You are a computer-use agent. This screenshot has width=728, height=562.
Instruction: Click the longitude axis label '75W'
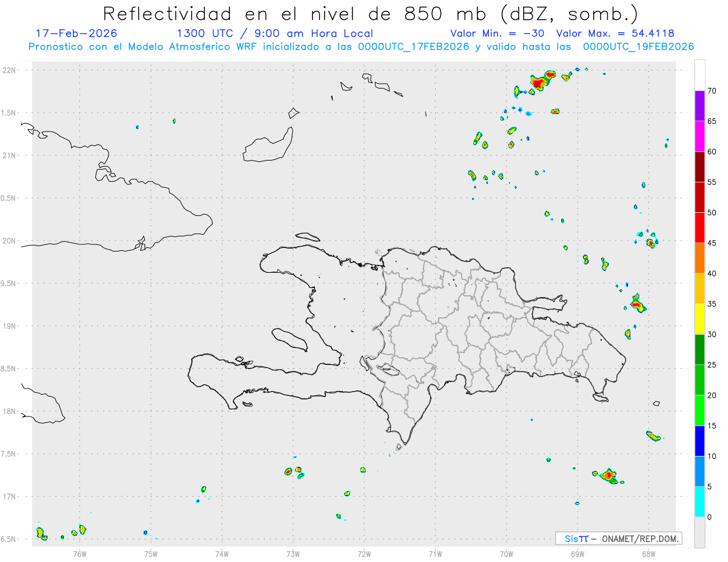coord(151,553)
